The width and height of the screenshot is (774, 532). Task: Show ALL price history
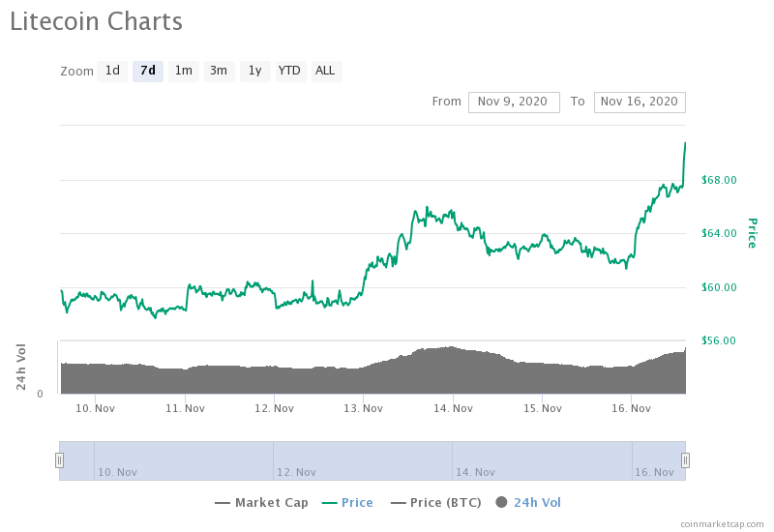pyautogui.click(x=326, y=71)
